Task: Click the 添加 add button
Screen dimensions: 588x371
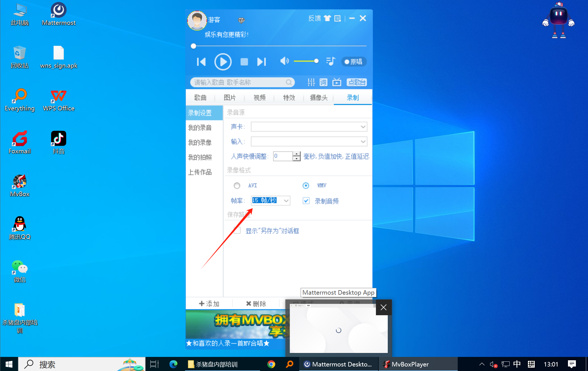Action: click(x=209, y=304)
